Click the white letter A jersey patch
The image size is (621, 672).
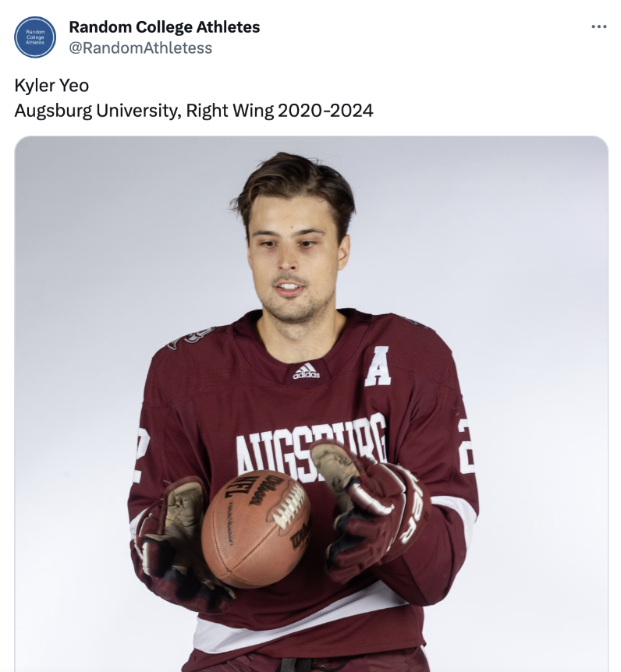pos(378,366)
